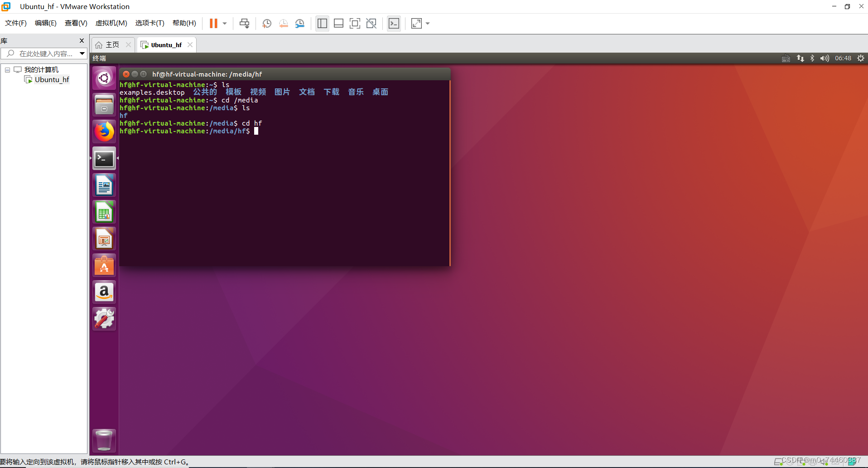
Task: Click the terminal cursor prompt line
Action: [x=189, y=131]
